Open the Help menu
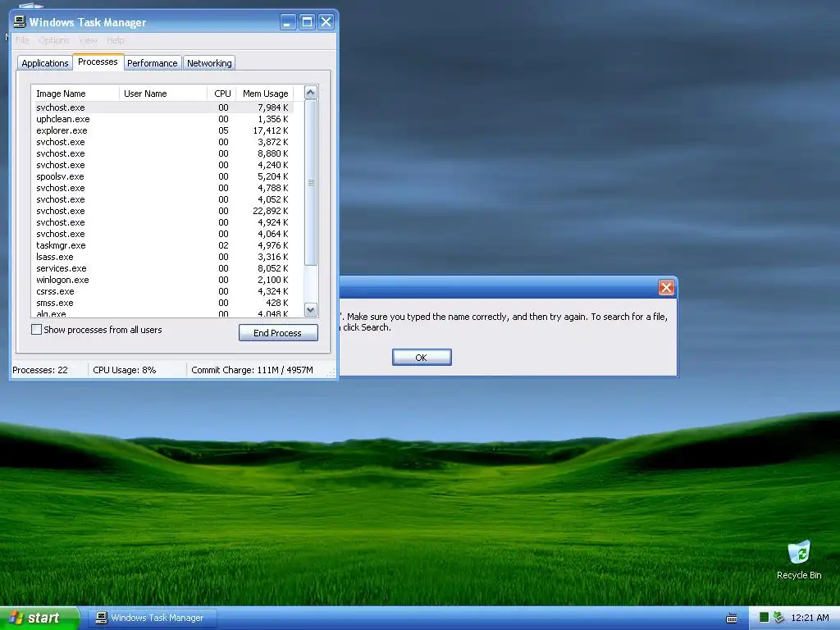 click(x=115, y=40)
